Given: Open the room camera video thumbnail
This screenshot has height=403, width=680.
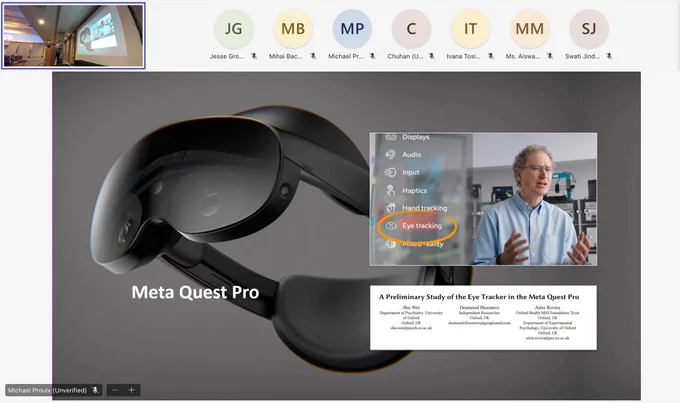Looking at the screenshot, I should [73, 36].
